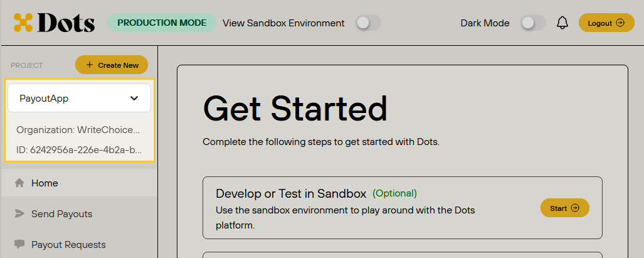Click the Dots logo icon
644x258 pixels.
click(23, 23)
